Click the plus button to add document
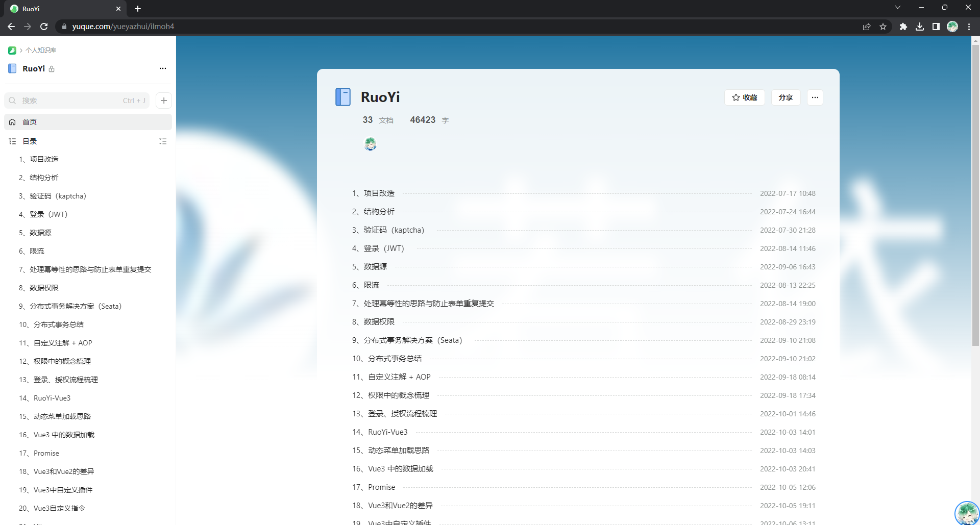The height and width of the screenshot is (525, 980). (164, 101)
